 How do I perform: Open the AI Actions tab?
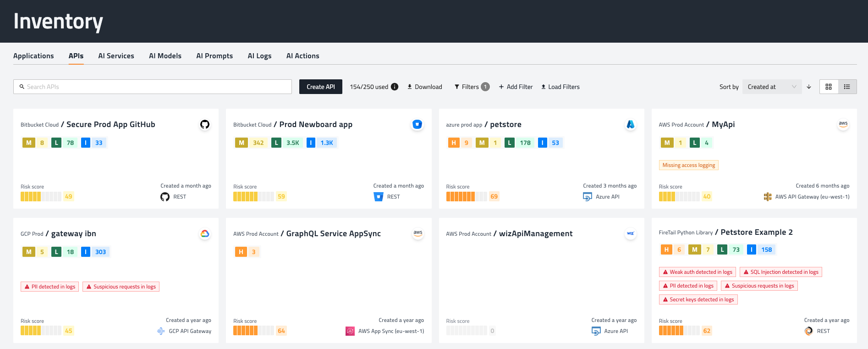pos(302,56)
